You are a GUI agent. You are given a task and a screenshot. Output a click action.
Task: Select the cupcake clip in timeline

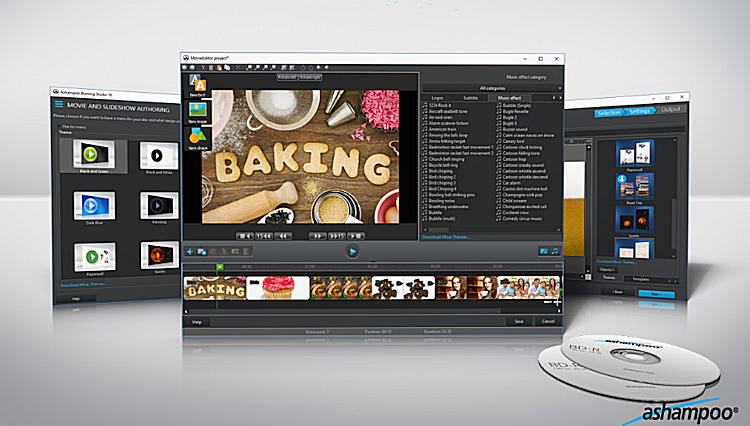277,289
